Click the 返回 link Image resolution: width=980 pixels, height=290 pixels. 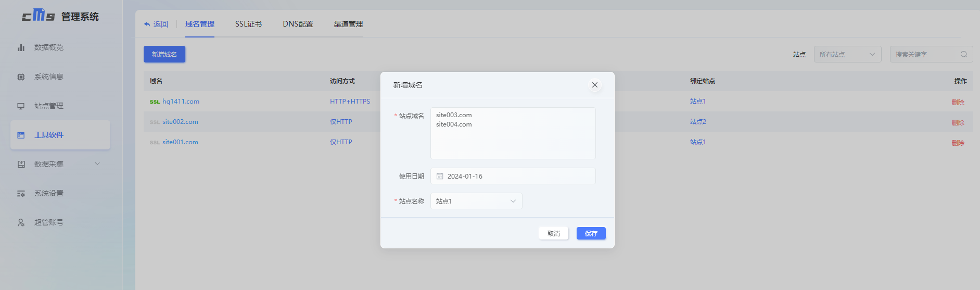pos(161,24)
